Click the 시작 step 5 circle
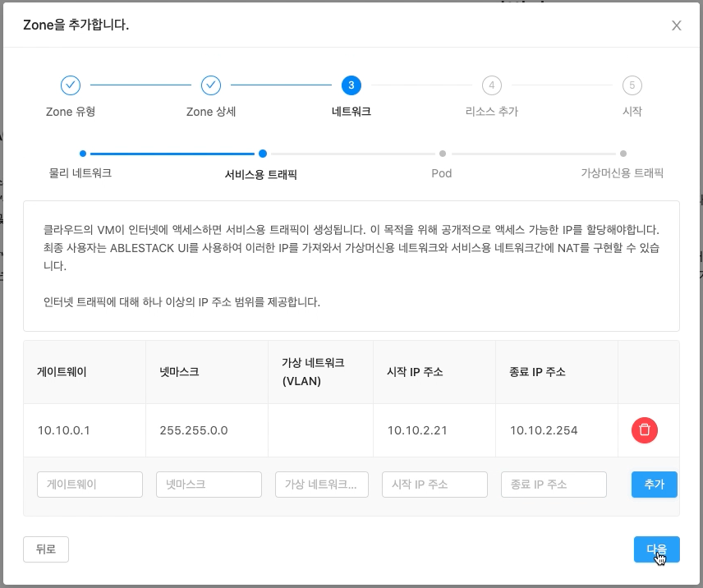Screen dimensions: 703x588 (632, 85)
